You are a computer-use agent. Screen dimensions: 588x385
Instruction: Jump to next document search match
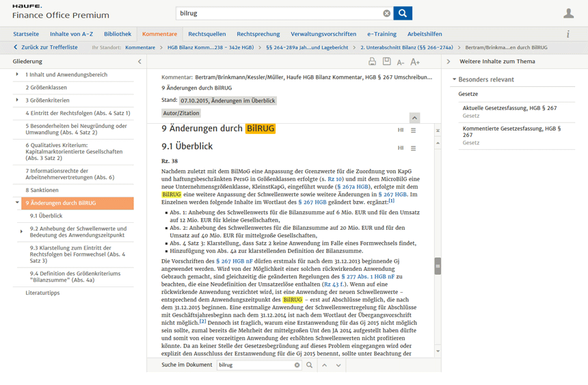click(x=338, y=365)
